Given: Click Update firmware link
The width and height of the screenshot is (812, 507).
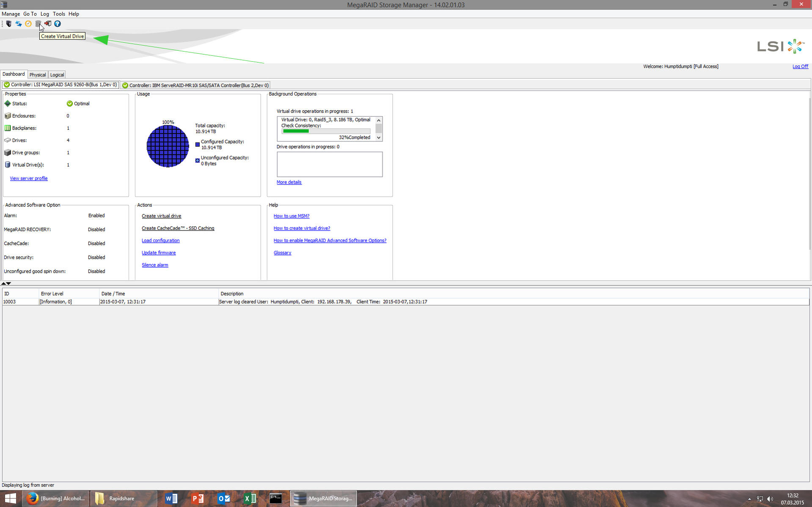Looking at the screenshot, I should (159, 253).
